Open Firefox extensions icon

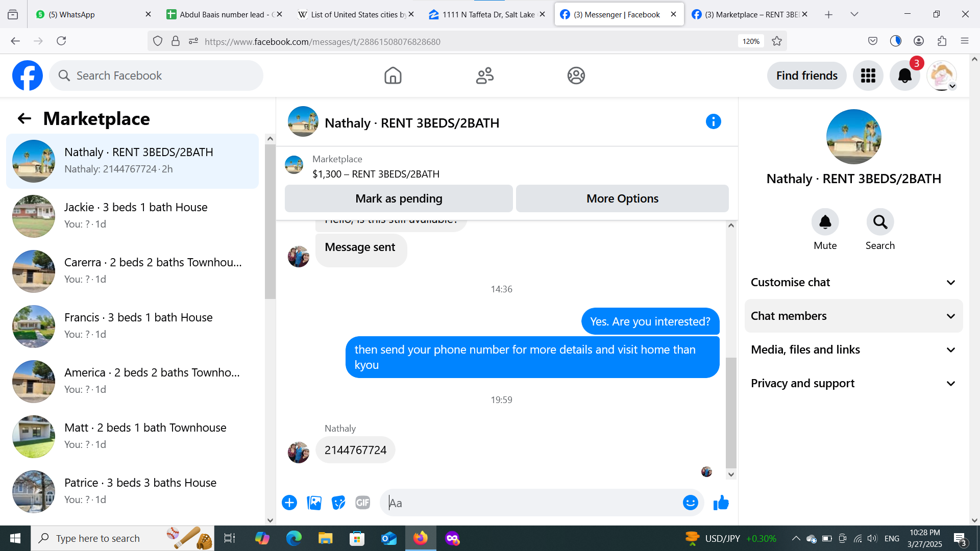pos(942,41)
